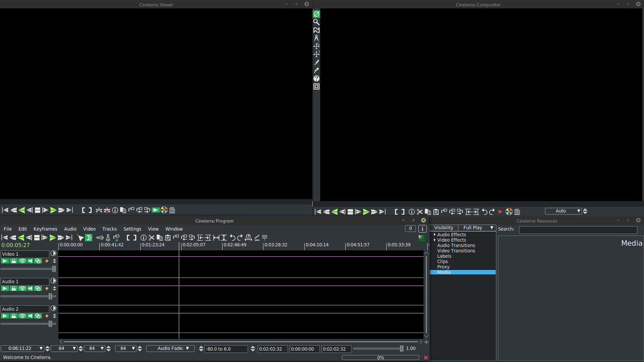Click the copy icon in Program toolbar
The width and height of the screenshot is (644, 362).
tap(159, 238)
